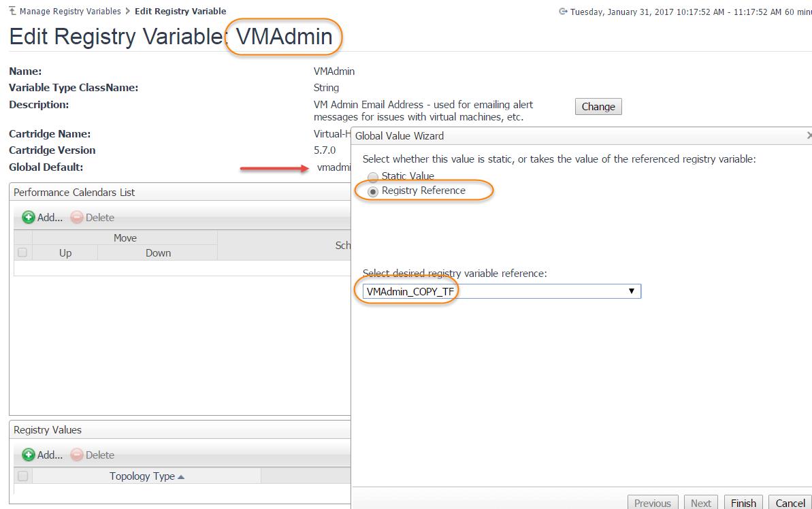The image size is (812, 509).
Task: Sort by the Topology Type column header
Action: (x=146, y=476)
